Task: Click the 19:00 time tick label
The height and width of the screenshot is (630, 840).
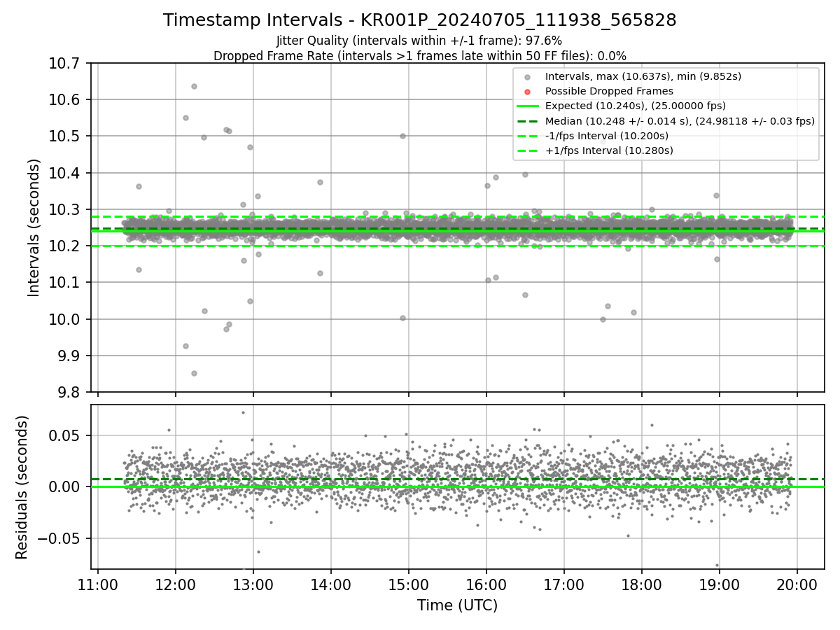Action: pos(719,585)
